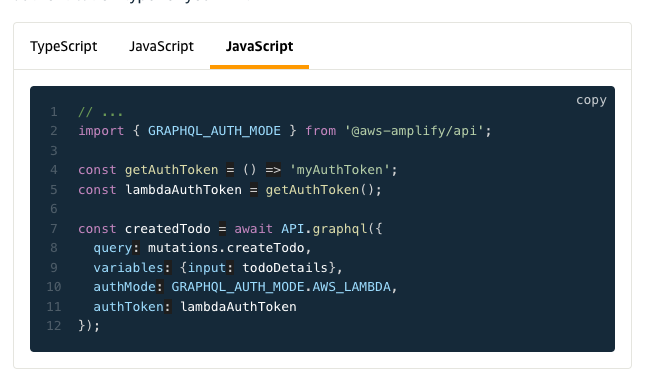Click 'todoDetails' on line 9
Image resolution: width=647 pixels, height=382 pixels.
click(285, 268)
